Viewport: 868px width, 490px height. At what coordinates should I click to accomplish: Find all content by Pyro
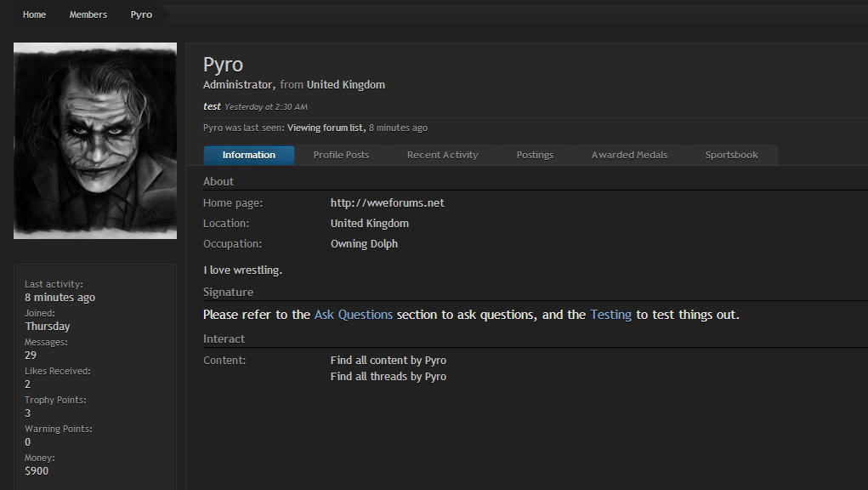[388, 361]
